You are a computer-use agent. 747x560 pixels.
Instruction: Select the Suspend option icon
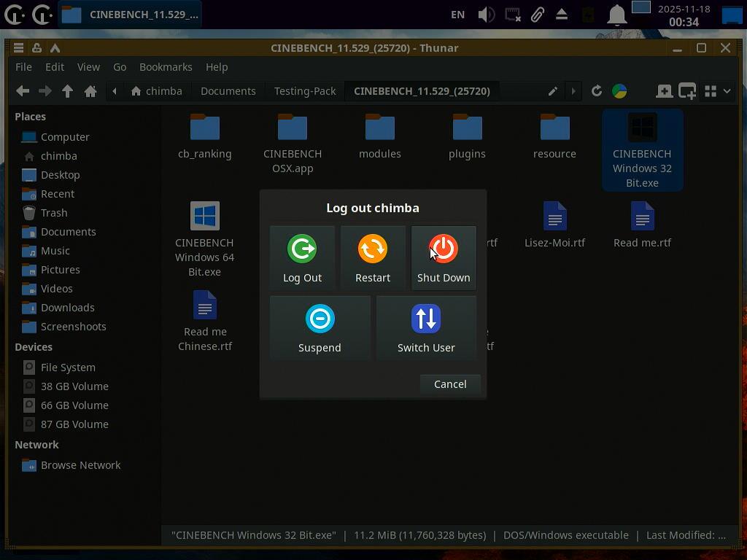pos(320,319)
